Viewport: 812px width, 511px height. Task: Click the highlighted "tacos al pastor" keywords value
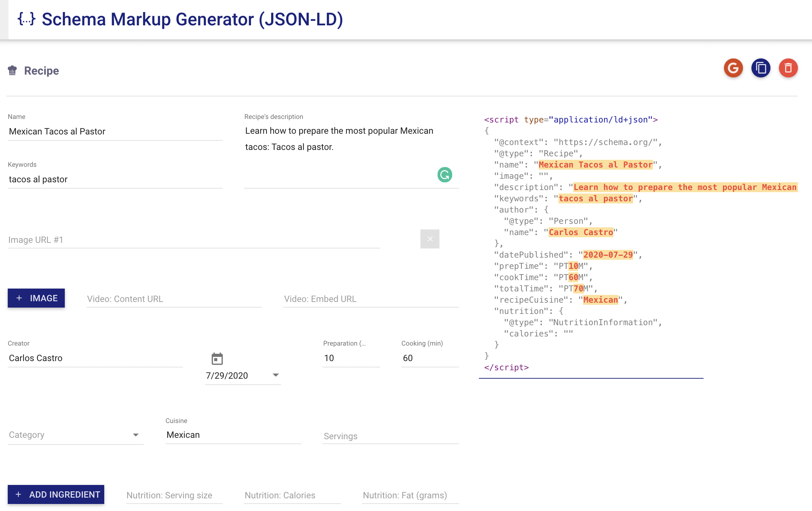pos(596,198)
